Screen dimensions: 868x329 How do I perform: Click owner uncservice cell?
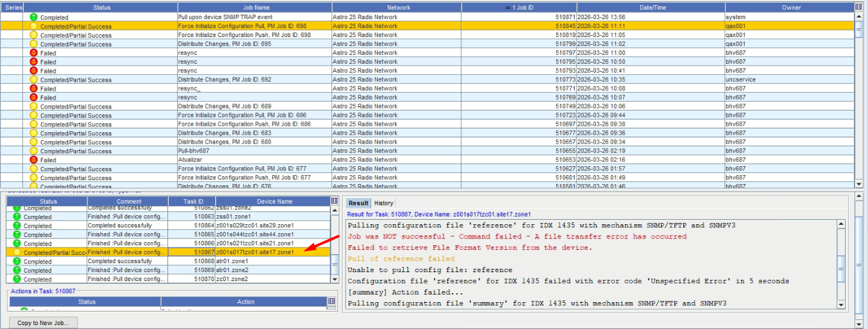[790, 80]
